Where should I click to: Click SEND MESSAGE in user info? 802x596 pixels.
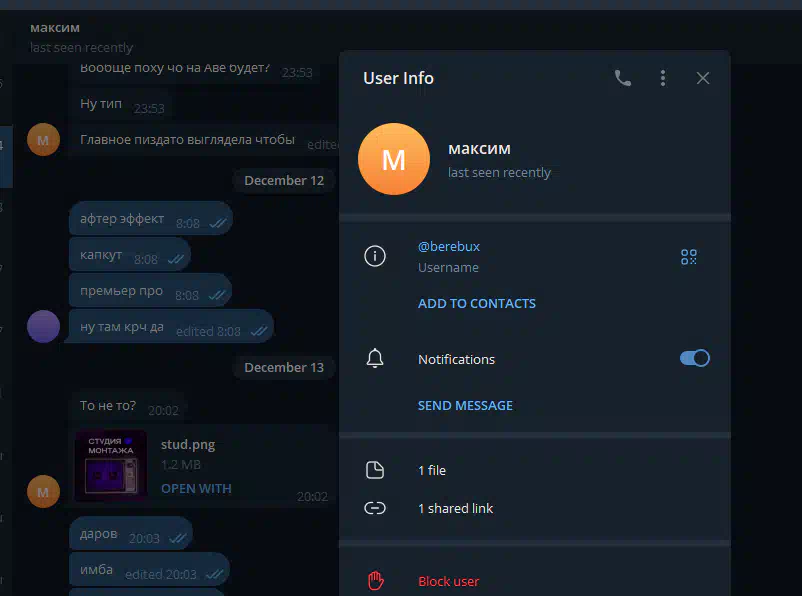coord(465,406)
